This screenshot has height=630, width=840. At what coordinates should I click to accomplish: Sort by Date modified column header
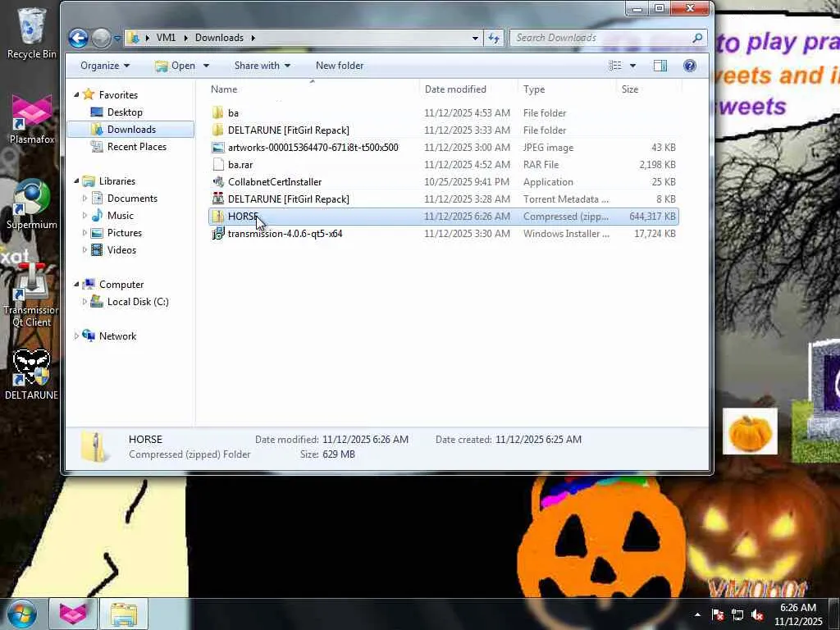(468, 89)
